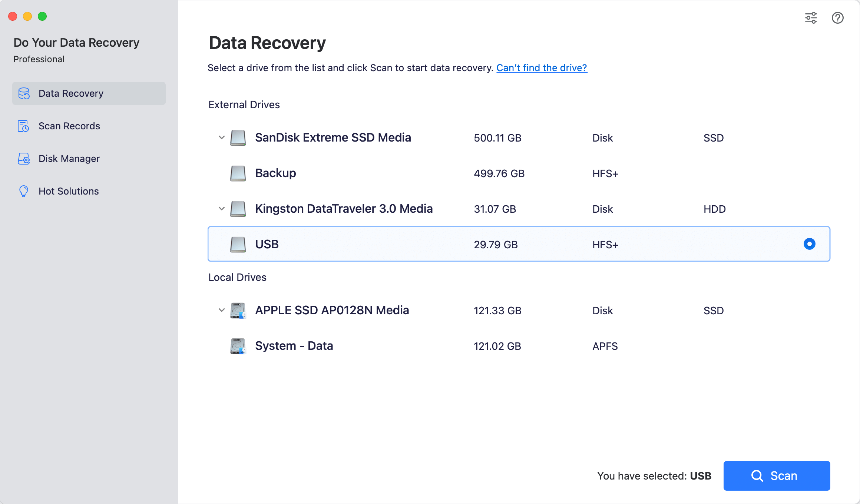The image size is (860, 504).
Task: Open the settings sliders icon top right
Action: [811, 18]
